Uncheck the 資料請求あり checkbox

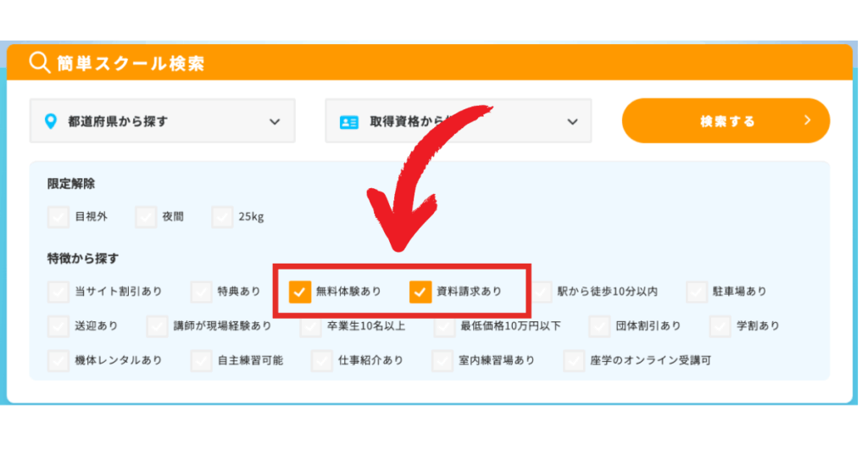[420, 292]
